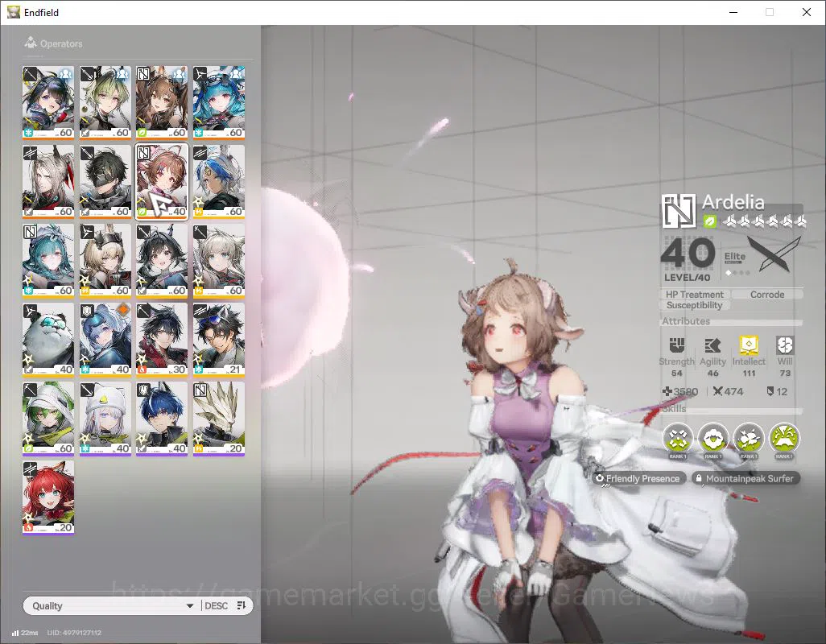Click the Corrode tag
The image size is (826, 644).
click(x=767, y=295)
